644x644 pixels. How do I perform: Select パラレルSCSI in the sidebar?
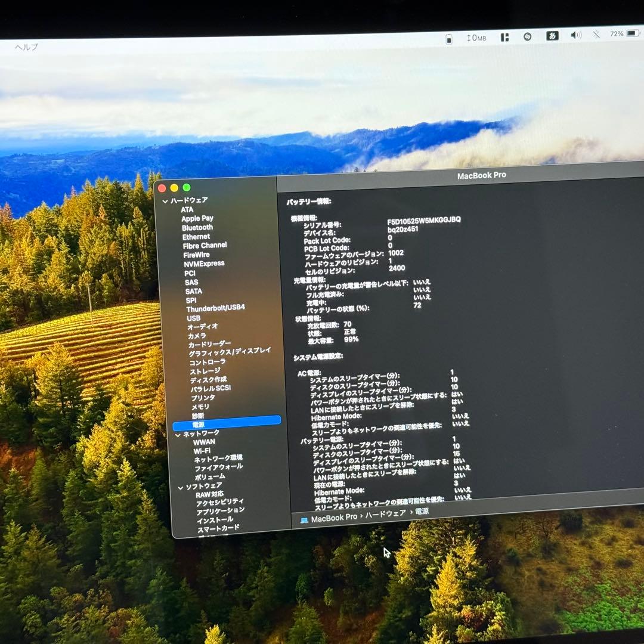coord(210,389)
